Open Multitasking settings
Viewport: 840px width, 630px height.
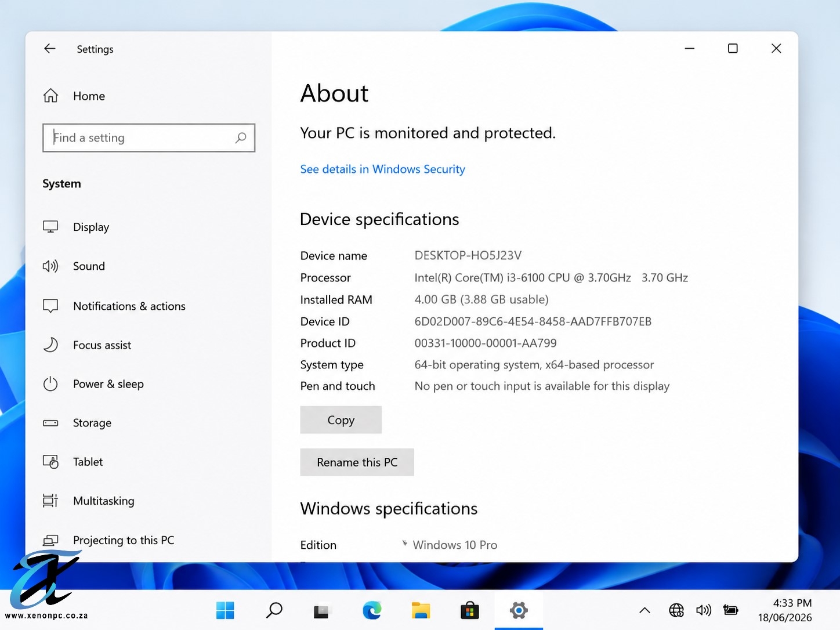89,501
